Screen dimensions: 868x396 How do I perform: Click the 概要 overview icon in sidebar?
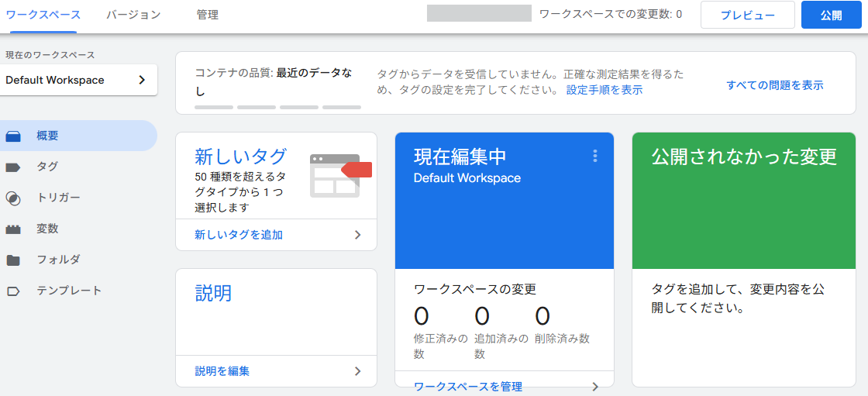coord(13,136)
